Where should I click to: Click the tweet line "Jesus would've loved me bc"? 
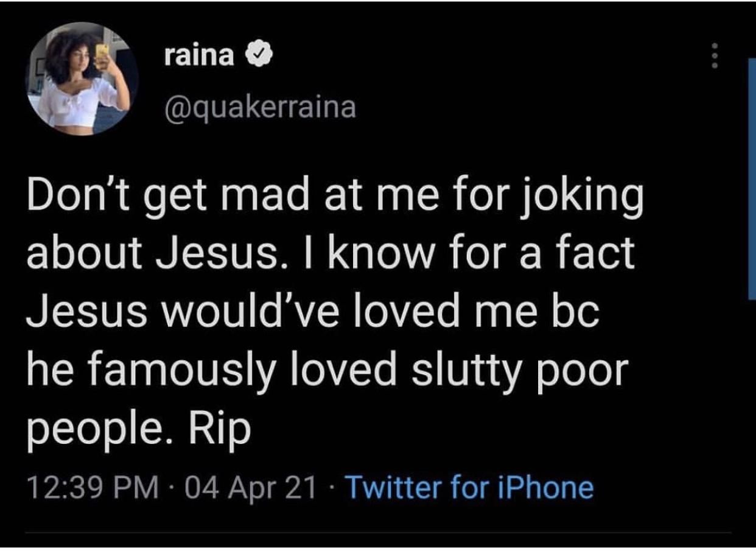[312, 315]
